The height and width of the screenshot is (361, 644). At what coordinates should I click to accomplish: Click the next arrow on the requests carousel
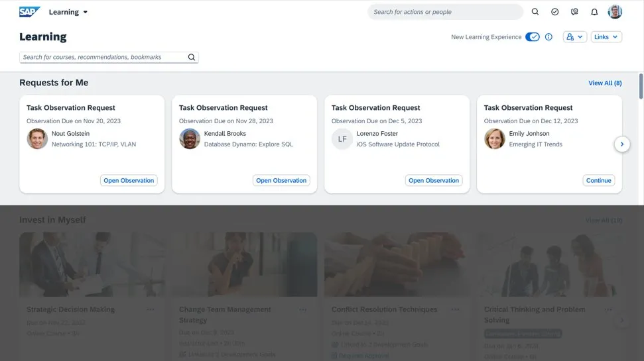tap(621, 144)
